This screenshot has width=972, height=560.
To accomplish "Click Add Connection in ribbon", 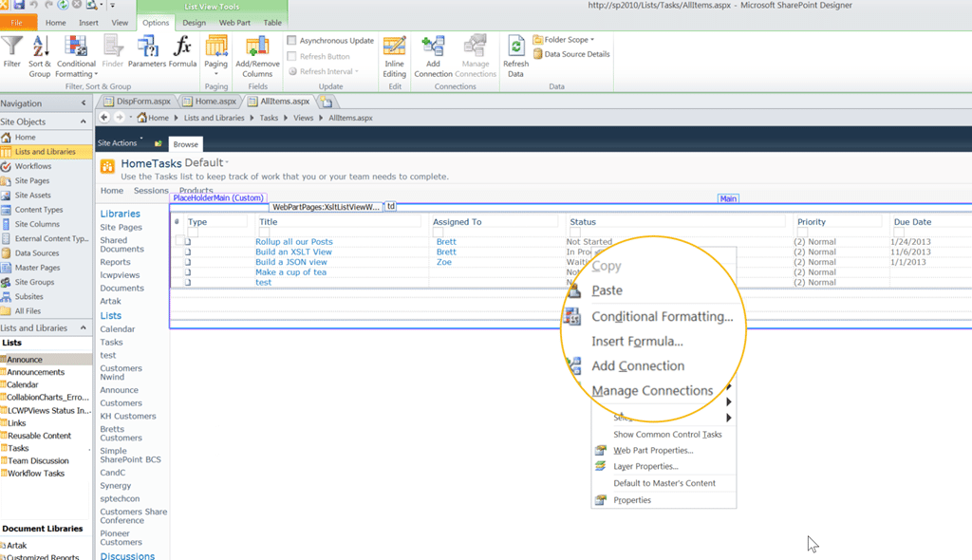I will coord(433,56).
